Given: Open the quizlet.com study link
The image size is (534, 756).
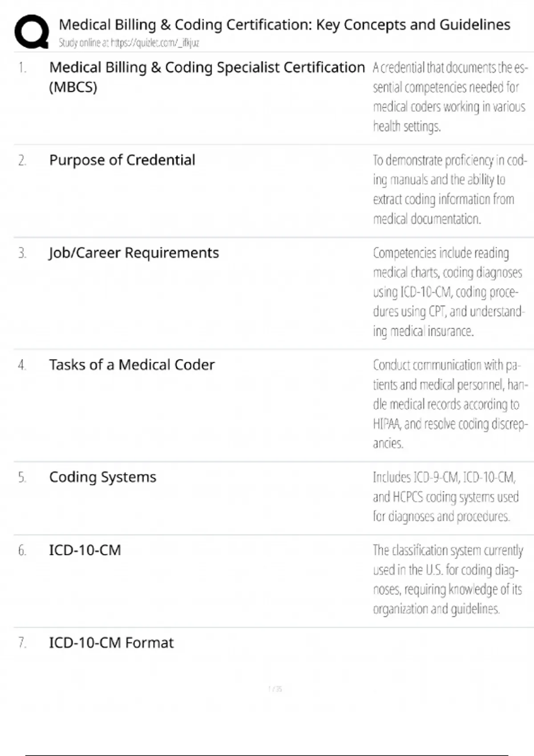Looking at the screenshot, I should point(129,43).
